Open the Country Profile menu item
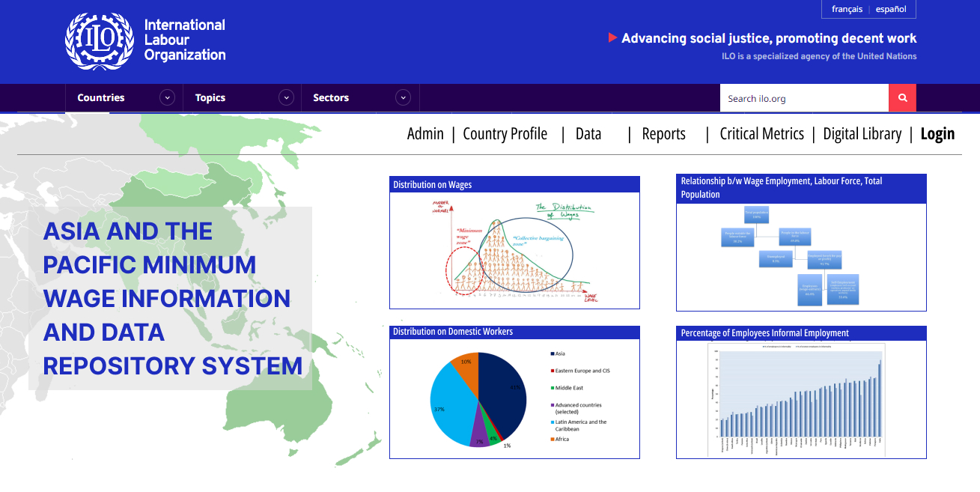 pyautogui.click(x=505, y=134)
